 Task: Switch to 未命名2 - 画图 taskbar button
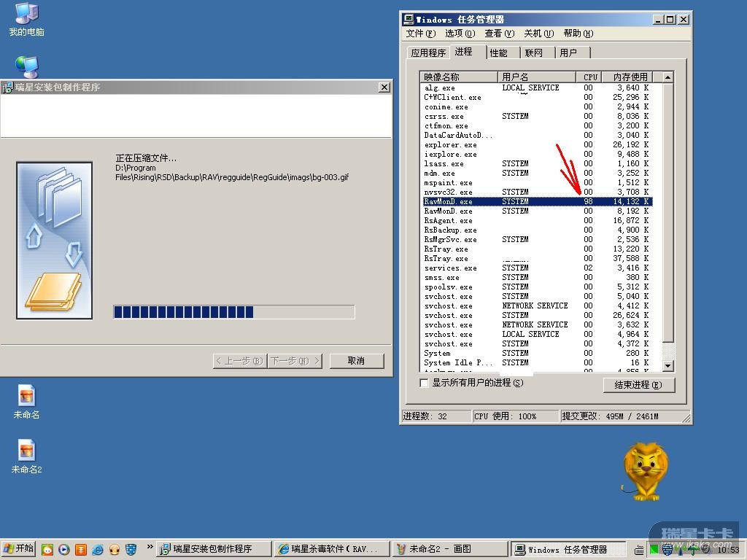(x=450, y=549)
